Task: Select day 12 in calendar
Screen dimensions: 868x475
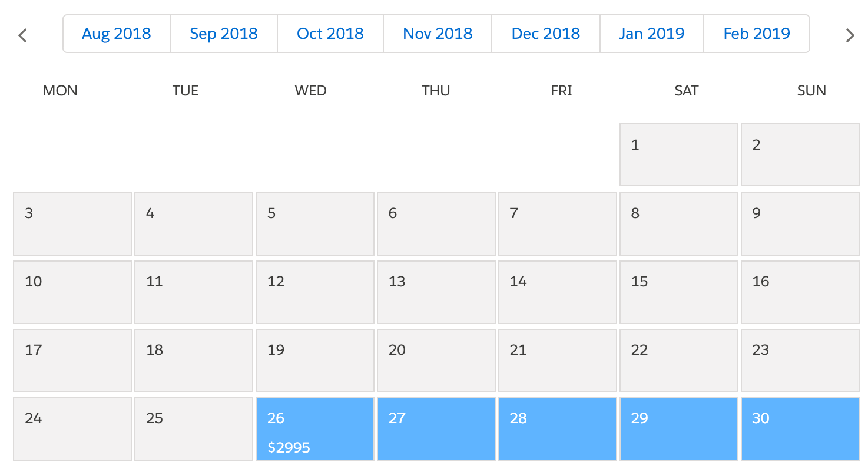Action: point(315,292)
